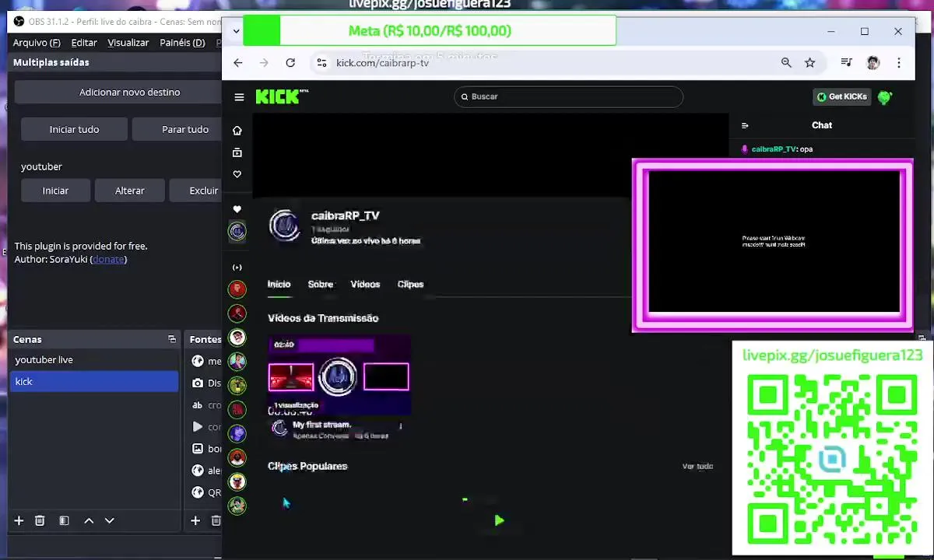
Task: Delete the selected scene with trash icon
Action: point(40,520)
